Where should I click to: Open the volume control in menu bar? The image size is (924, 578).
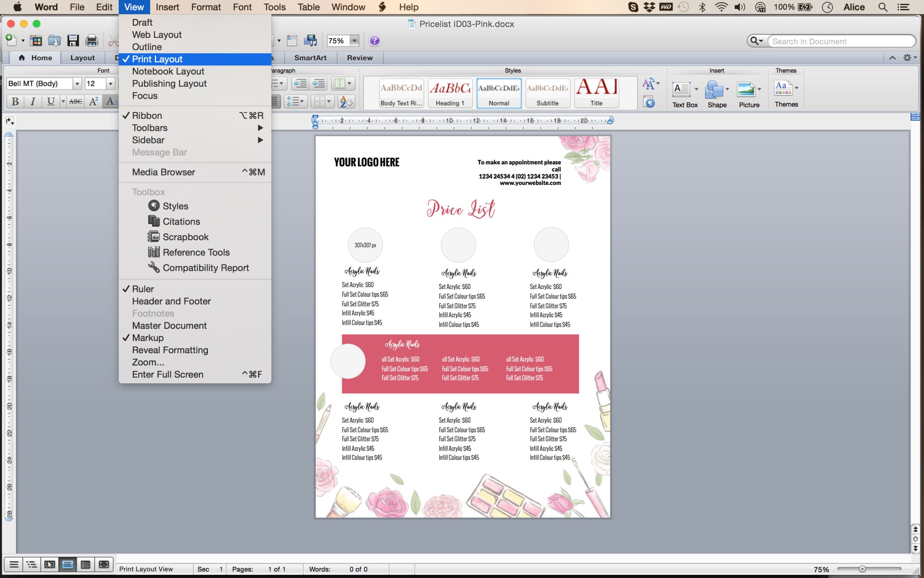(740, 7)
